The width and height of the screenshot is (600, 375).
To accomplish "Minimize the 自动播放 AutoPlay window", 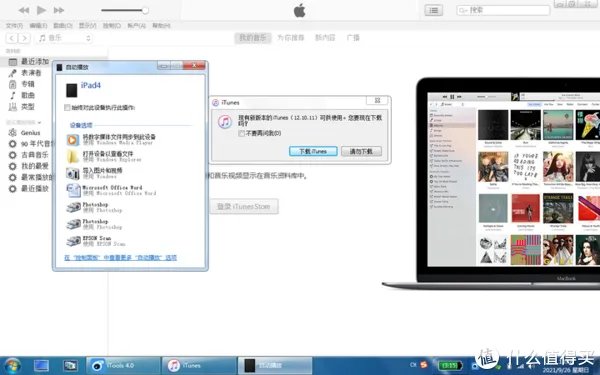I will tap(163, 66).
